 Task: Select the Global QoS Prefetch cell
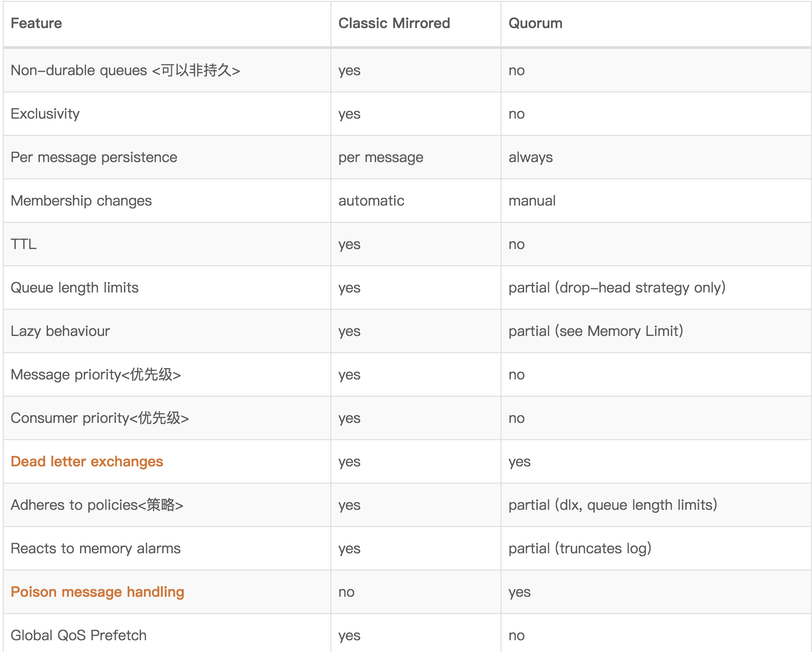point(78,635)
